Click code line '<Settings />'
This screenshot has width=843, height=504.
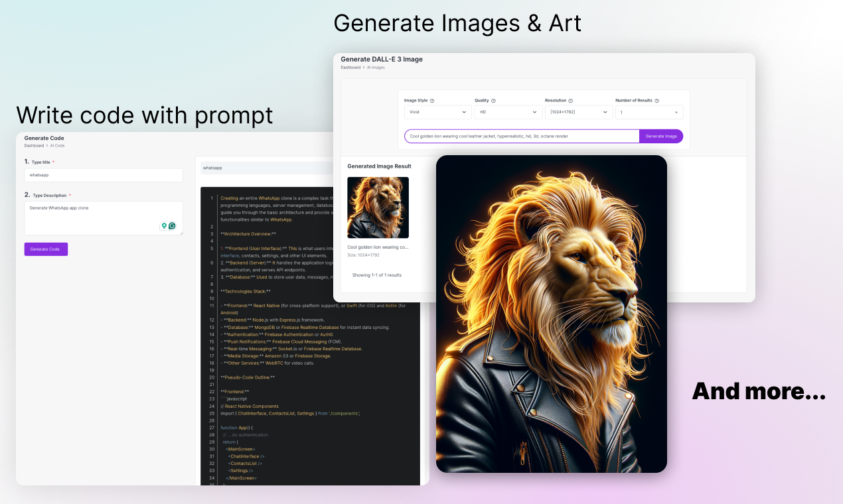[240, 471]
